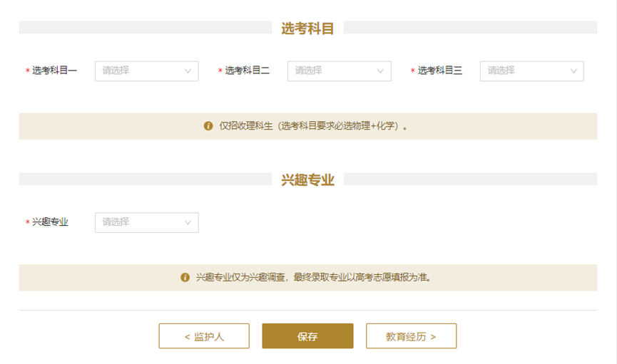
Task: Click the chevron arrow in 选考科目二 dropdown
Action: tap(381, 71)
